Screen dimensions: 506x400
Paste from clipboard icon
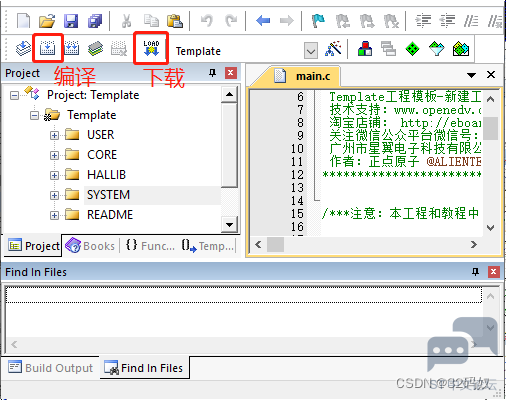click(175, 21)
